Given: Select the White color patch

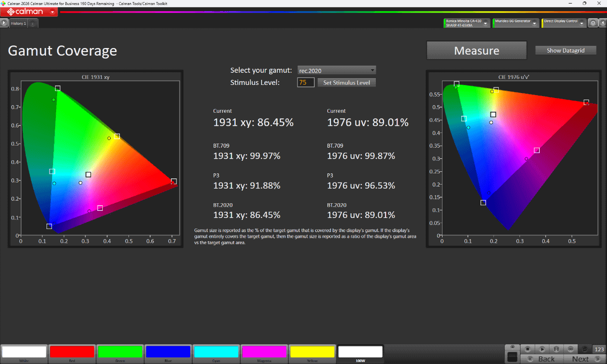Looking at the screenshot, I should point(24,353).
